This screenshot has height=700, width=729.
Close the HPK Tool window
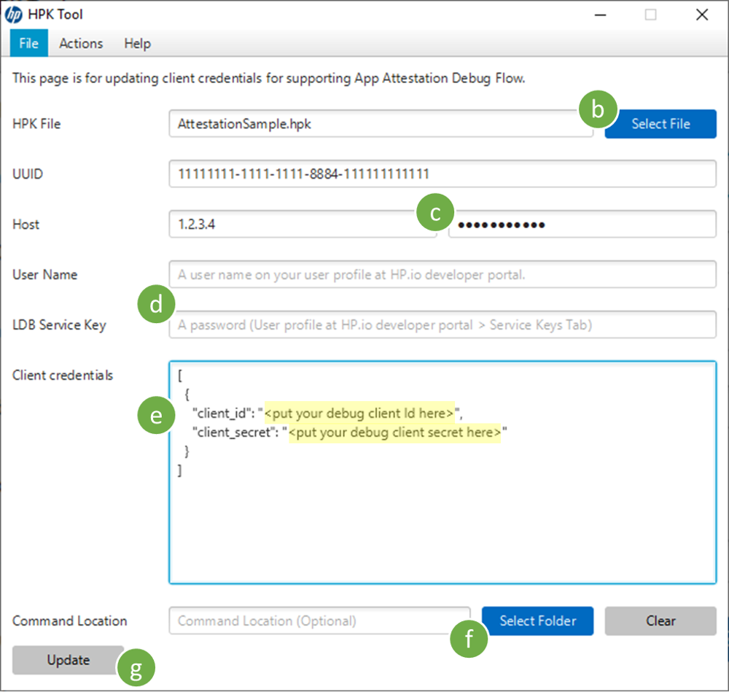702,15
